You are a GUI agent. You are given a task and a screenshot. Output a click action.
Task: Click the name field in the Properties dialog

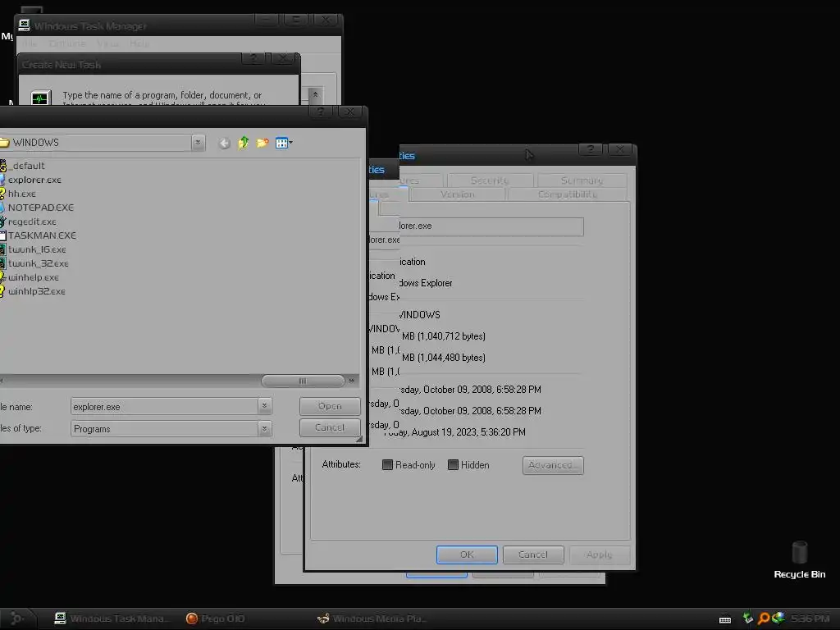(x=491, y=226)
